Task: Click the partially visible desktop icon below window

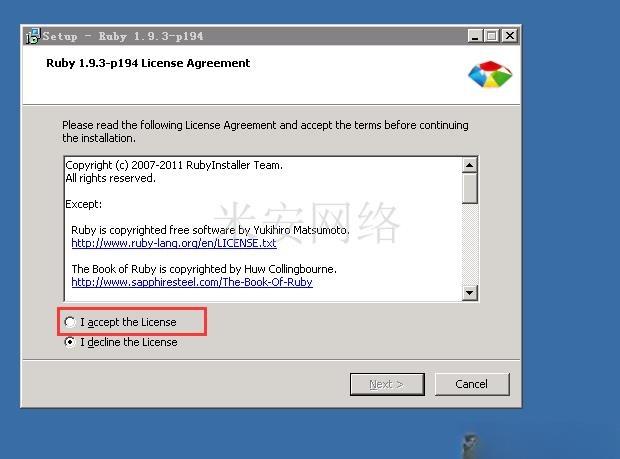Action: coord(470,446)
